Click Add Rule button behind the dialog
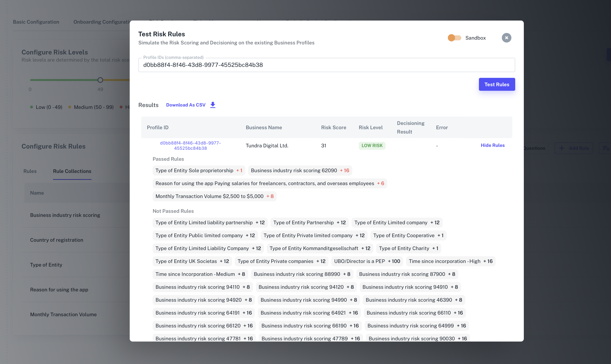The image size is (611, 364). 574,148
